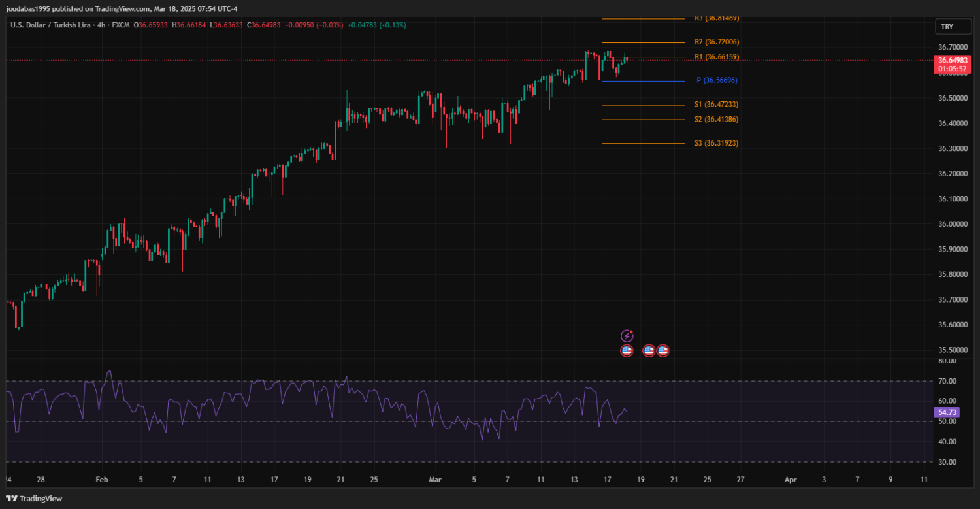Click the 4h timeframe label in header

pyautogui.click(x=102, y=25)
